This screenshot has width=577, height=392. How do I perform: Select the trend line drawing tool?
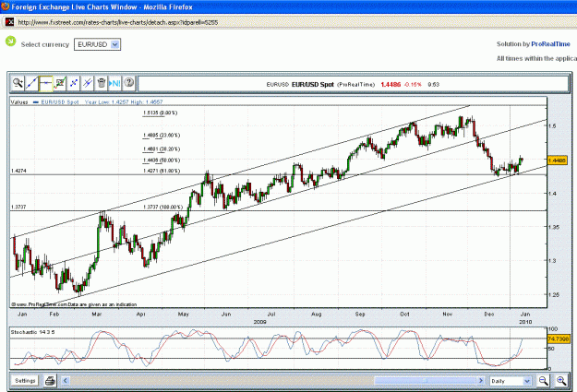(x=31, y=83)
